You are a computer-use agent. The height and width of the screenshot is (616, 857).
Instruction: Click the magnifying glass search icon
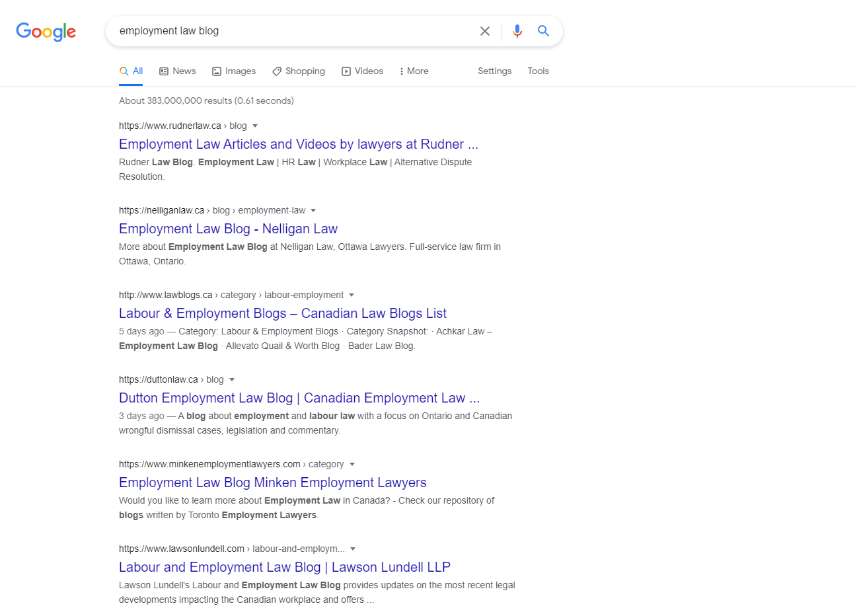pyautogui.click(x=543, y=30)
